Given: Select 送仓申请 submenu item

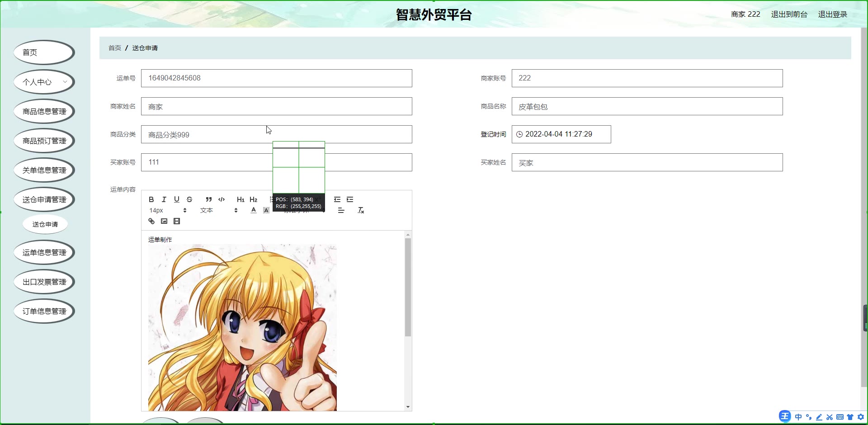Looking at the screenshot, I should (45, 224).
